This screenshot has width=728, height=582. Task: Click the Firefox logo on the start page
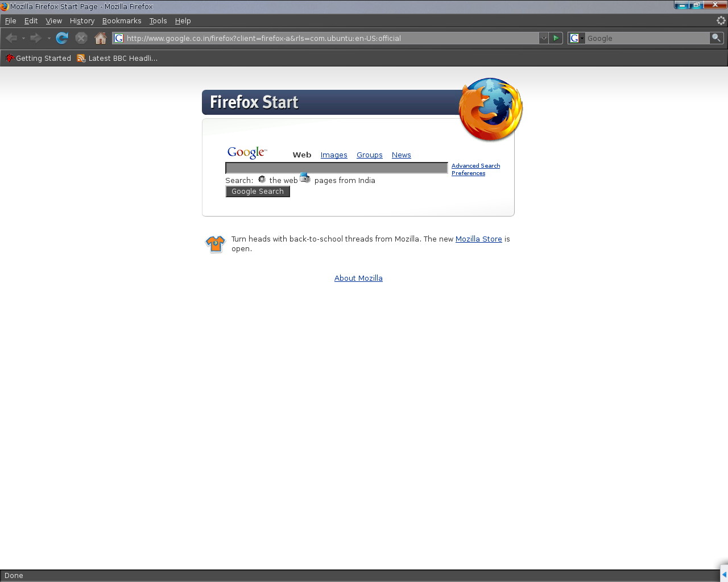[x=491, y=109]
